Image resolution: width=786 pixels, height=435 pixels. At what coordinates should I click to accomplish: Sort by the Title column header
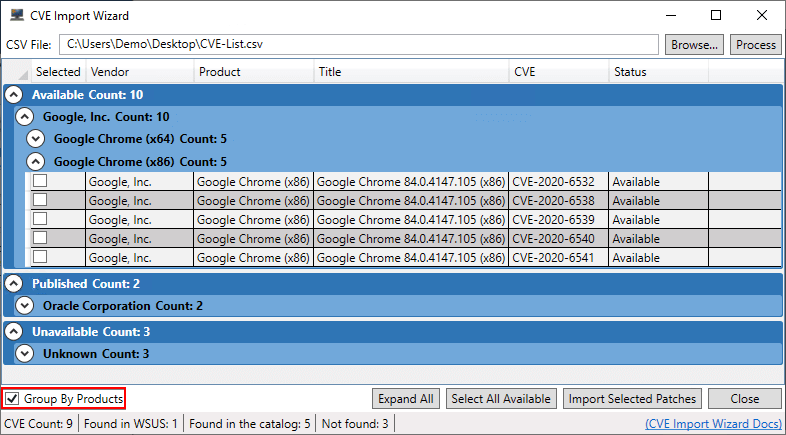(x=412, y=72)
